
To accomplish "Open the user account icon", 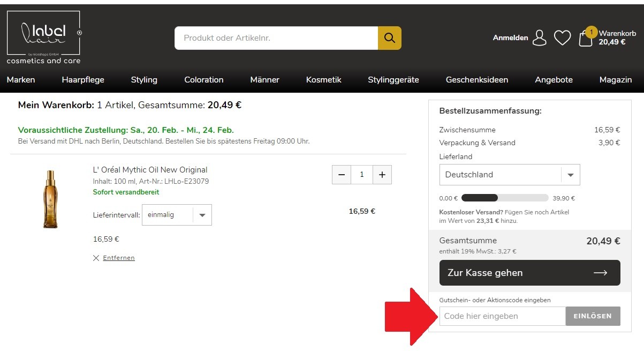I will (x=540, y=38).
